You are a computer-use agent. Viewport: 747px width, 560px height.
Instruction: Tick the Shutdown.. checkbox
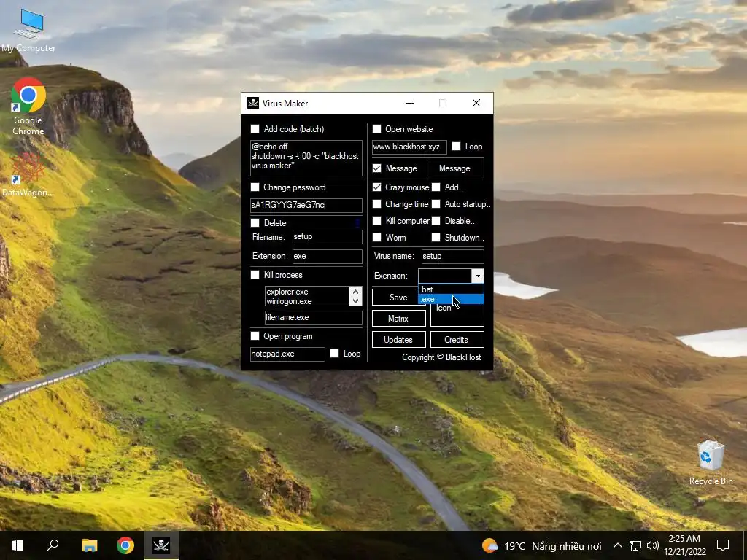coord(436,237)
